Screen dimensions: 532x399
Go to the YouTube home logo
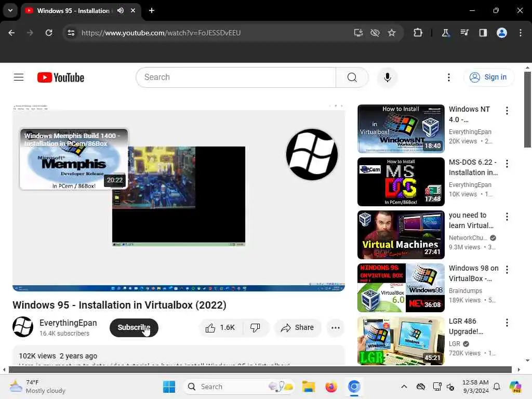[61, 77]
